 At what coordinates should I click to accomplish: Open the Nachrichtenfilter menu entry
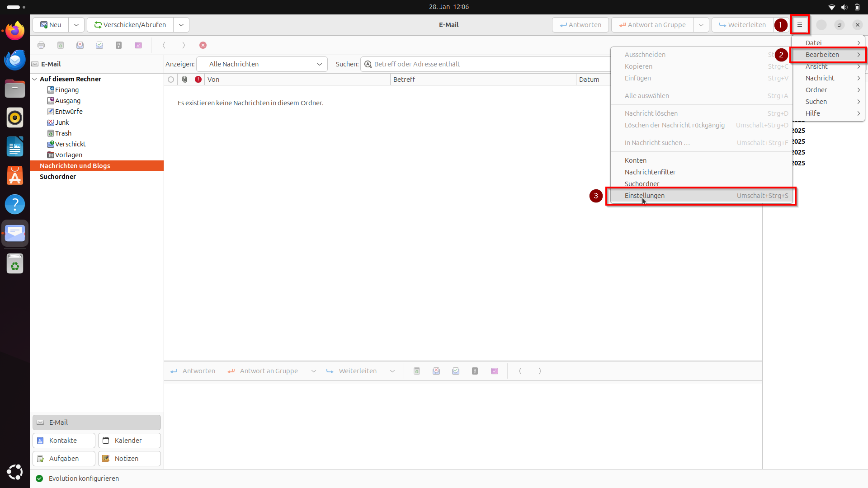pos(650,172)
